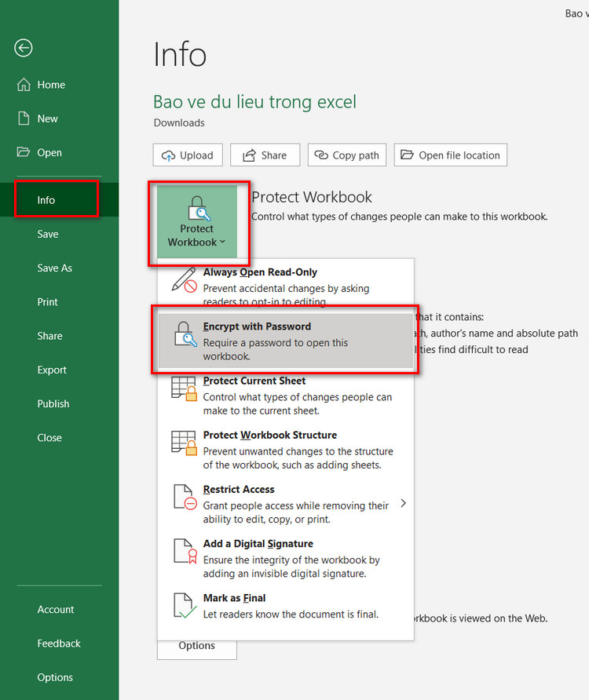The image size is (589, 700).
Task: Click the Protect Workbook section heading
Action: tap(312, 197)
